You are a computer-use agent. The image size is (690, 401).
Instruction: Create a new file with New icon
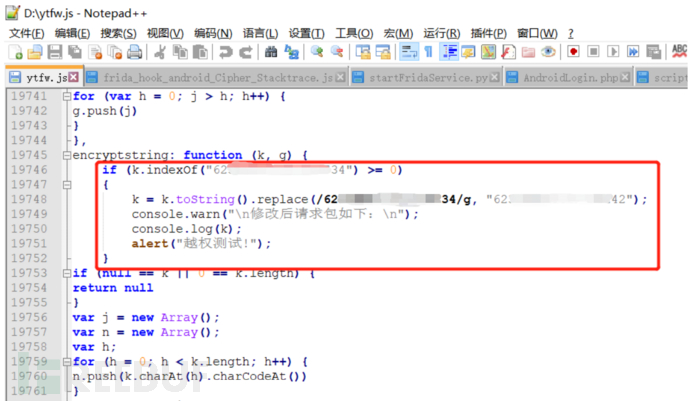pyautogui.click(x=15, y=52)
